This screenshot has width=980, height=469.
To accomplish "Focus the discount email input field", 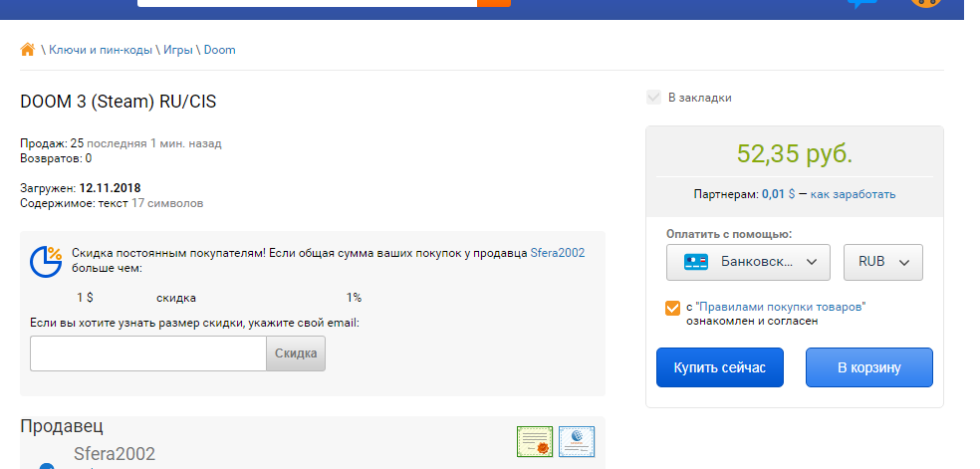I will (x=148, y=353).
